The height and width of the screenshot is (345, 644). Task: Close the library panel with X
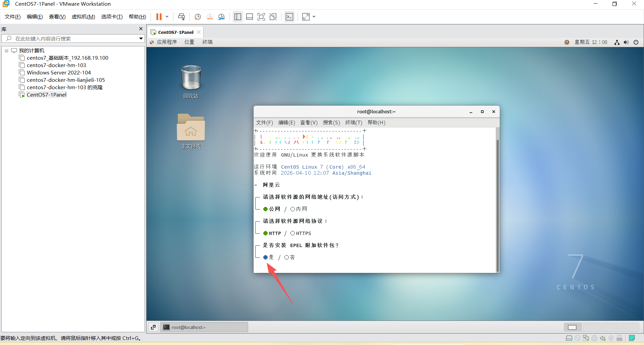point(141,29)
